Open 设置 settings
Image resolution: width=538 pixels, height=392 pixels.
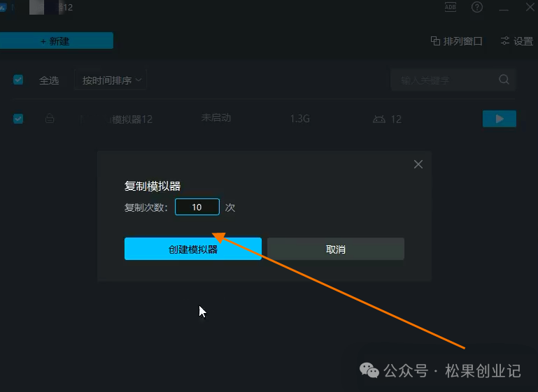click(x=516, y=41)
